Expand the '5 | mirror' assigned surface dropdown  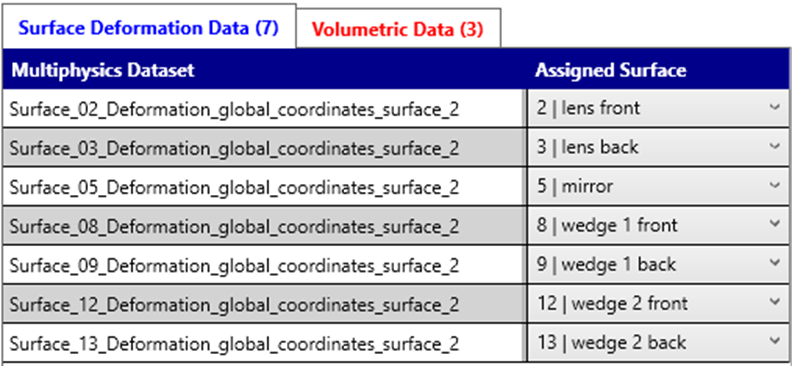click(658, 186)
